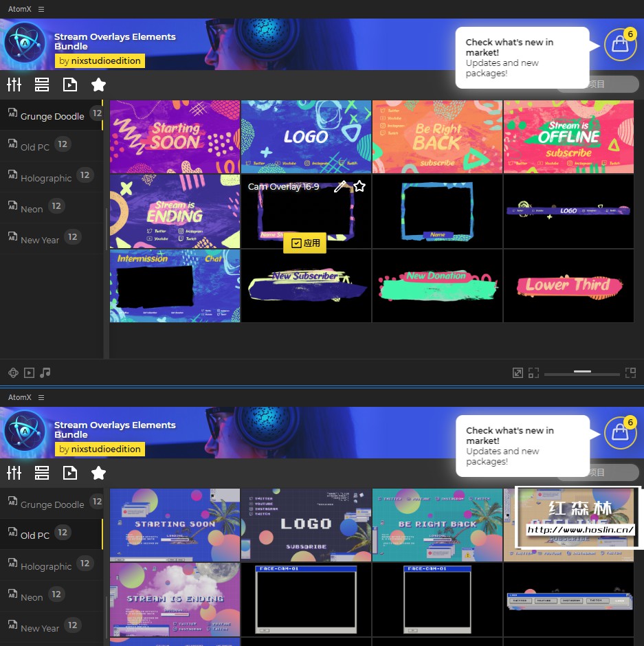The image size is (644, 646).
Task: Select the blue cam frame thumbnail labeled Name
Action: tap(437, 212)
